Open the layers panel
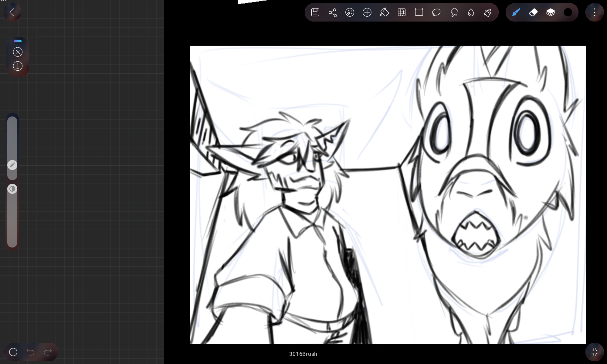The height and width of the screenshot is (364, 607). pyautogui.click(x=551, y=12)
